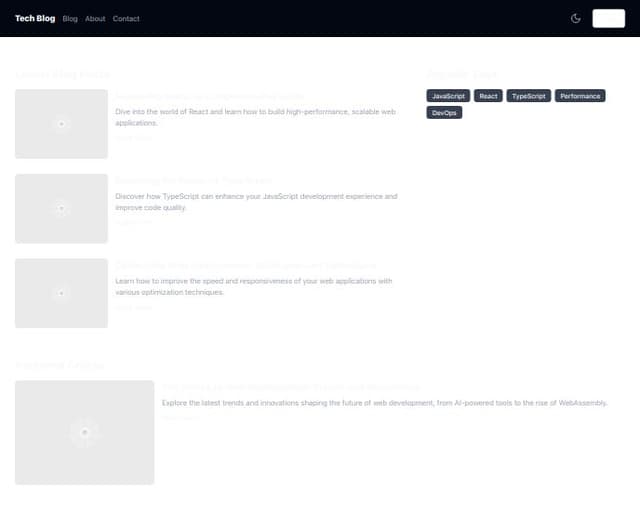
Task: Open the featured article title link
Action: click(x=290, y=387)
